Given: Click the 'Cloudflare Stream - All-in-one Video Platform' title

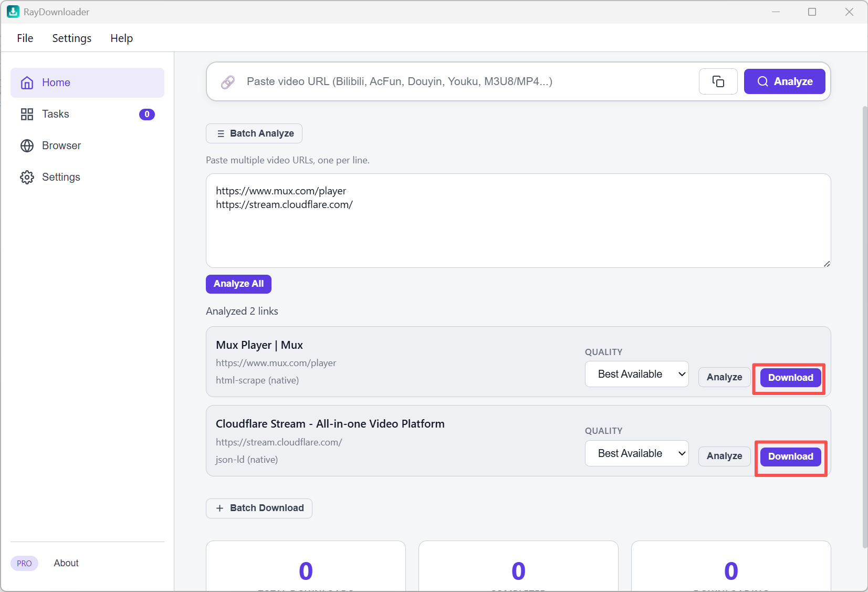Looking at the screenshot, I should coord(330,424).
